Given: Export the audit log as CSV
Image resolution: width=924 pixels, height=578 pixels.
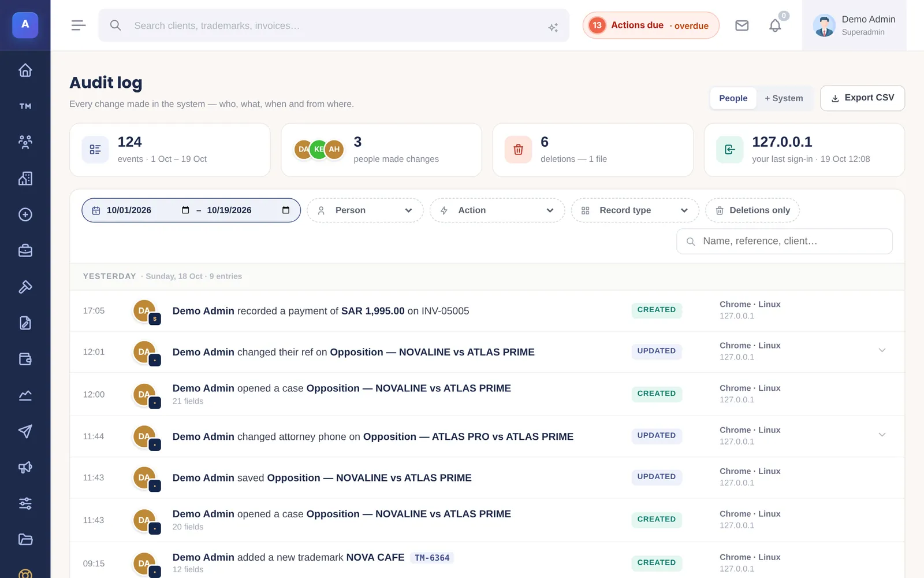Looking at the screenshot, I should pos(862,98).
